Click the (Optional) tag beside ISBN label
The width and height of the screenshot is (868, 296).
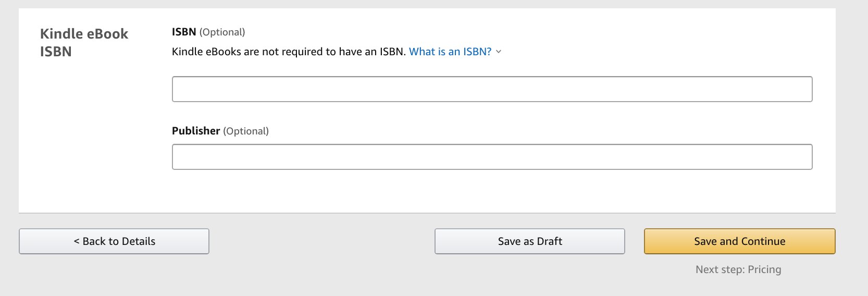(x=222, y=32)
